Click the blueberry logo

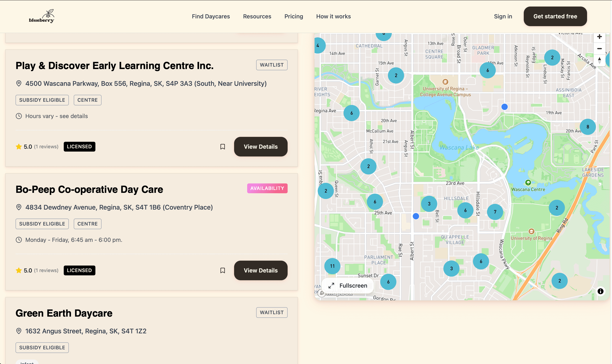42,16
